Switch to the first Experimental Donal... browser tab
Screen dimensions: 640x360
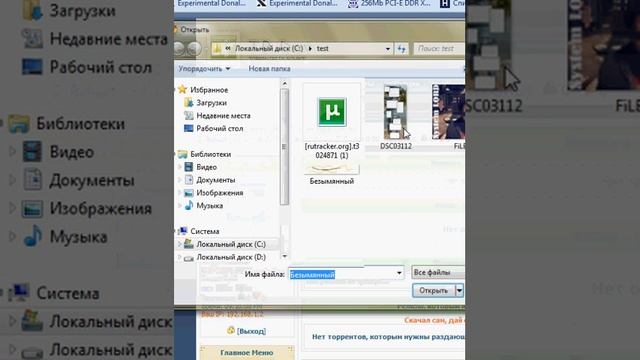(x=211, y=4)
